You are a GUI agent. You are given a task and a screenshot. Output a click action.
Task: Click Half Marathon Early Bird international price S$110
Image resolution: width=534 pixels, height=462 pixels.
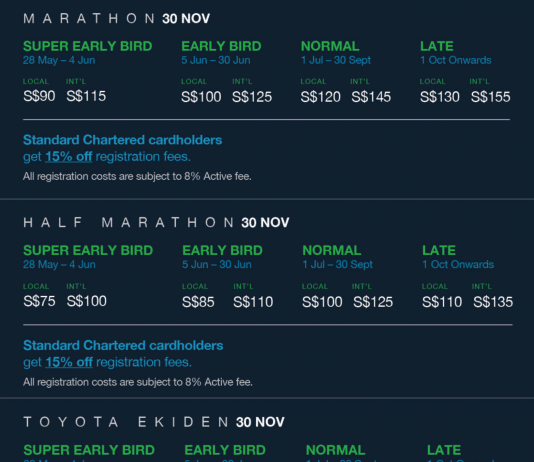(253, 302)
